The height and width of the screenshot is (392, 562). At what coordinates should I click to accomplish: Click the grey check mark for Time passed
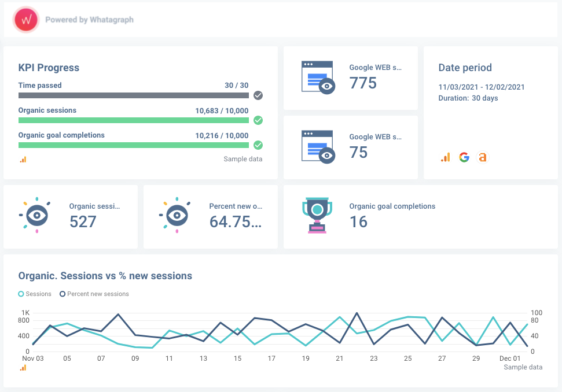[258, 95]
